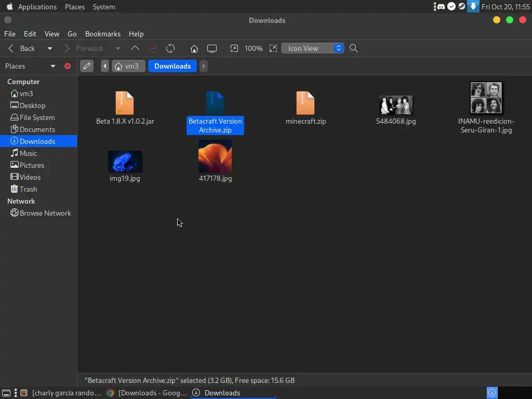
Task: Select Videos in the sidebar
Action: click(38, 177)
